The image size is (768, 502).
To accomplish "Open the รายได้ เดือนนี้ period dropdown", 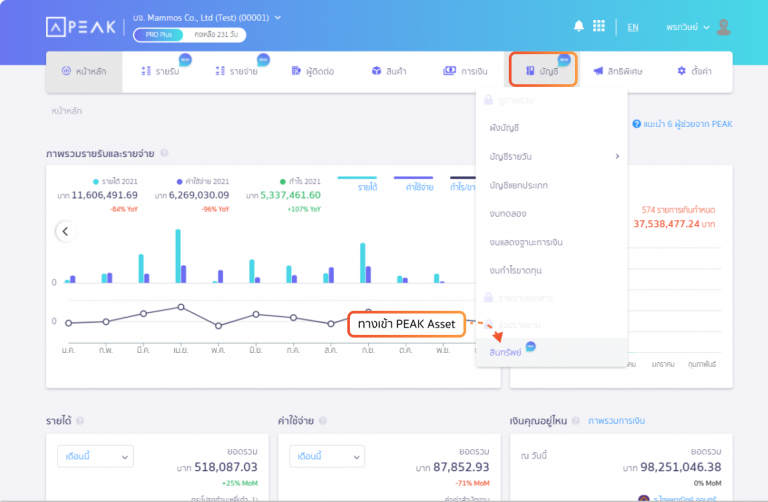I will 96,456.
